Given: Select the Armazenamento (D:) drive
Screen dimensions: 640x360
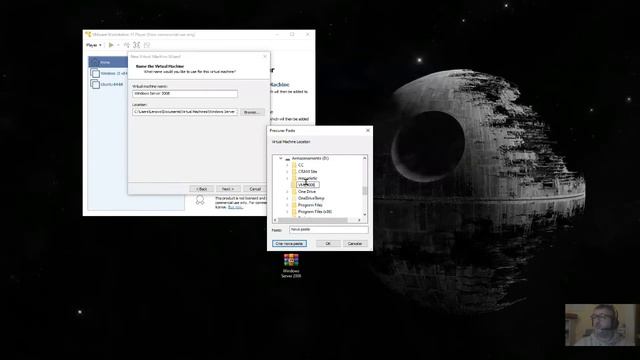Looking at the screenshot, I should (310, 158).
